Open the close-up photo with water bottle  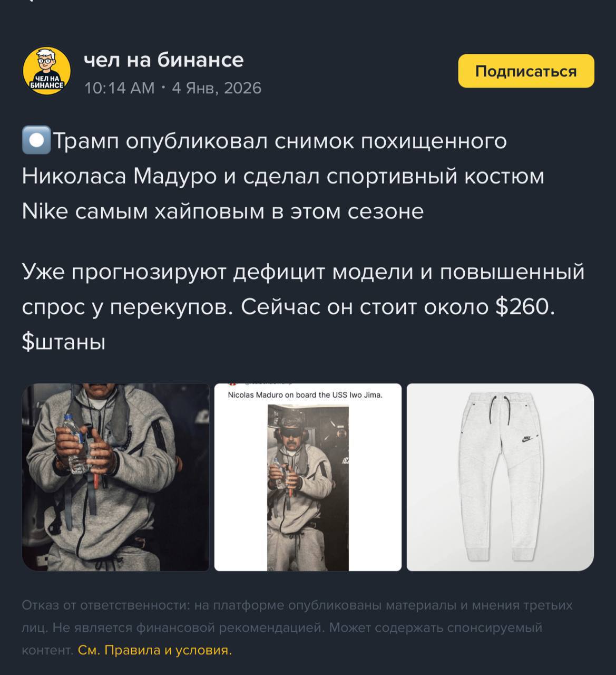[115, 477]
